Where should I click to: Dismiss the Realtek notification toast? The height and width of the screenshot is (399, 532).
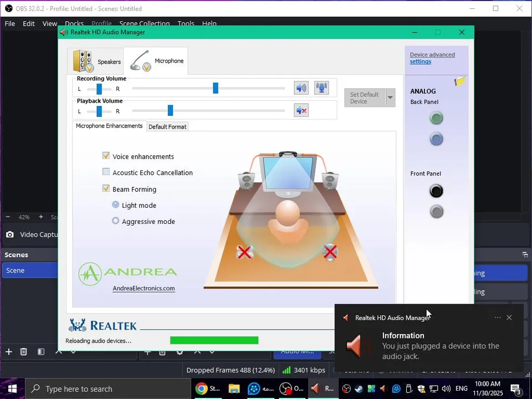point(509,317)
